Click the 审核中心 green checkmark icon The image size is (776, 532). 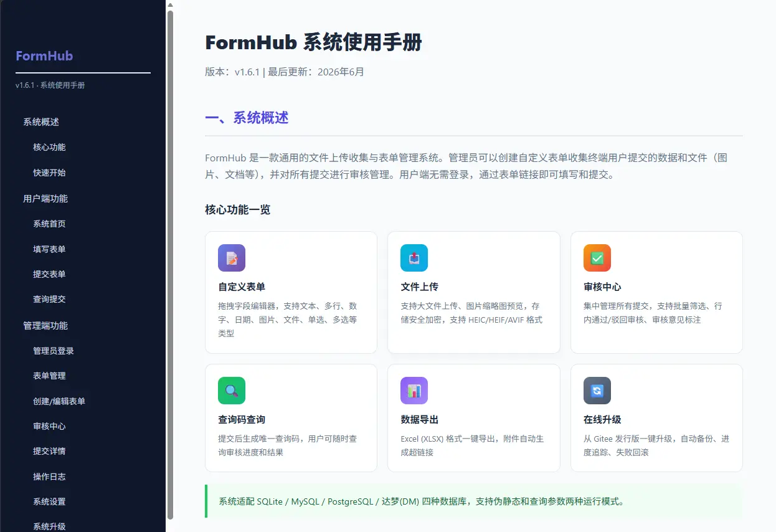[x=597, y=258]
